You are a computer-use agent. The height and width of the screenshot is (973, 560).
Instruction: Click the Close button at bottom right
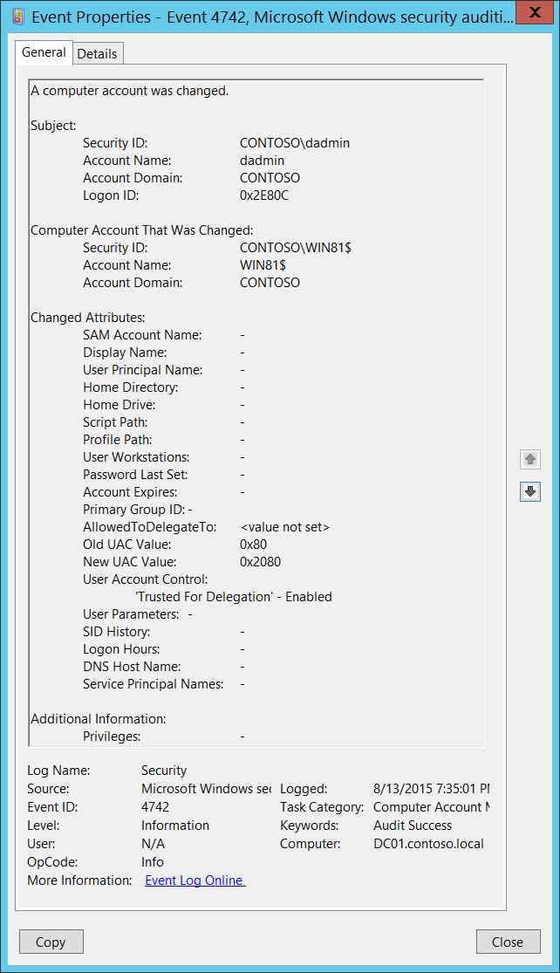(x=508, y=942)
